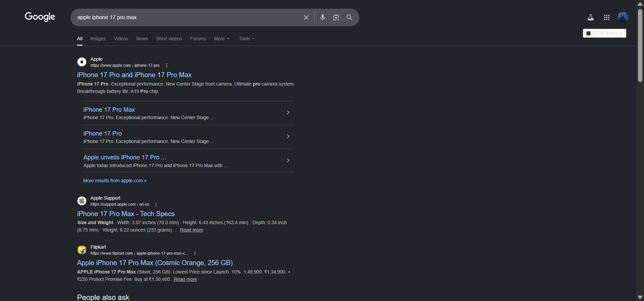The width and height of the screenshot is (644, 301).
Task: Switch to the News tab
Action: click(142, 39)
